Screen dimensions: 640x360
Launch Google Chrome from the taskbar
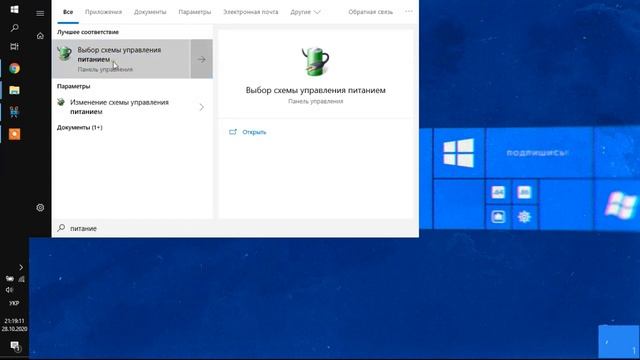tap(14, 68)
